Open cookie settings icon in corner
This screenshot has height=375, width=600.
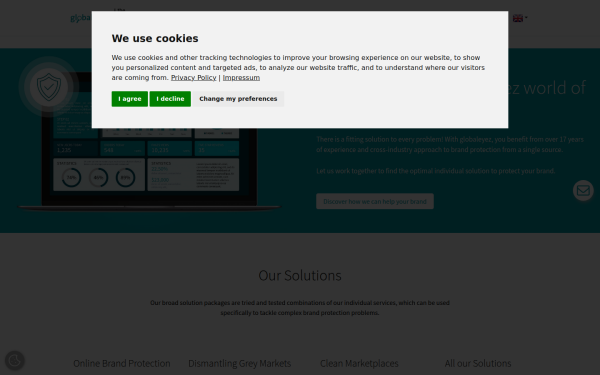tap(15, 360)
